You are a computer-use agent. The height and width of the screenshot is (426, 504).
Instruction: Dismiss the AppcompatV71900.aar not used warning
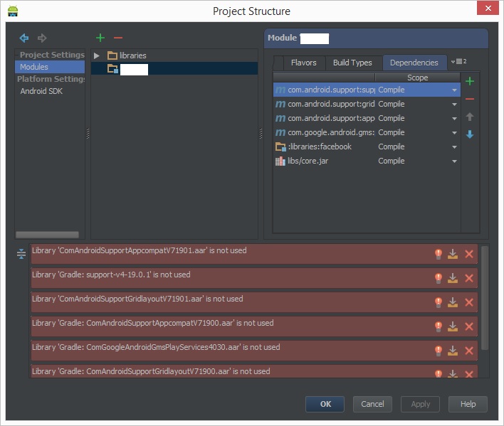(469, 326)
